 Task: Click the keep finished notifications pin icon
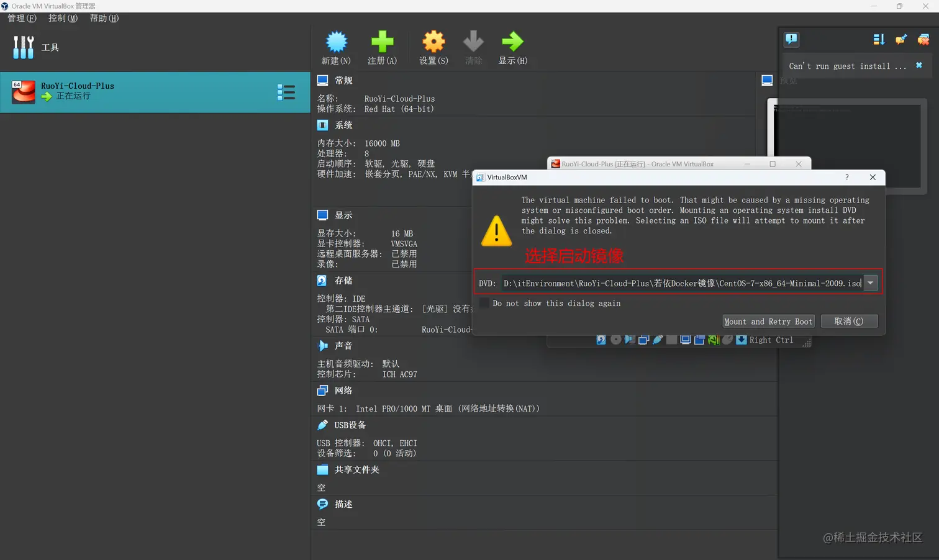901,40
